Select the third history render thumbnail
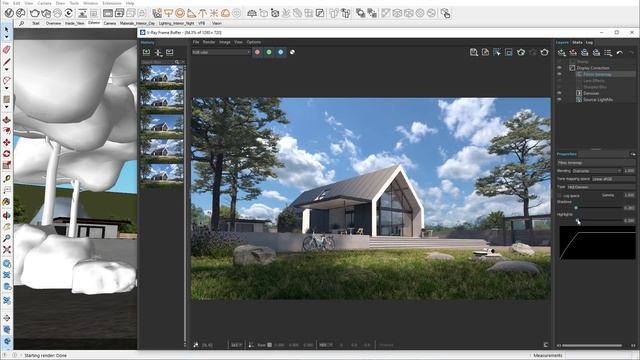 pyautogui.click(x=162, y=126)
